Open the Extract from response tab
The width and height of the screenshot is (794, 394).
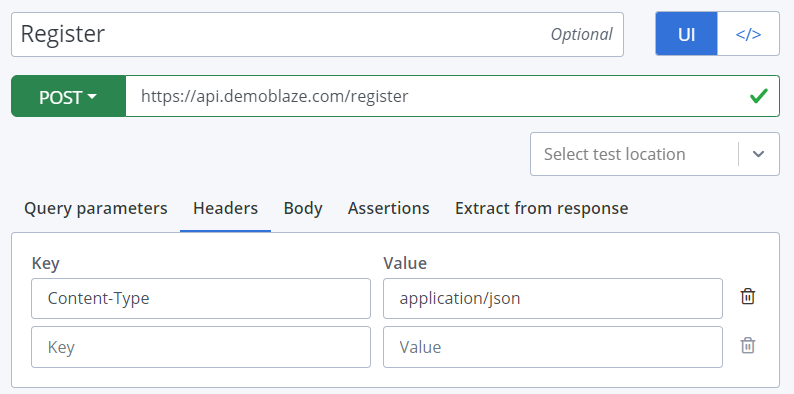(541, 208)
